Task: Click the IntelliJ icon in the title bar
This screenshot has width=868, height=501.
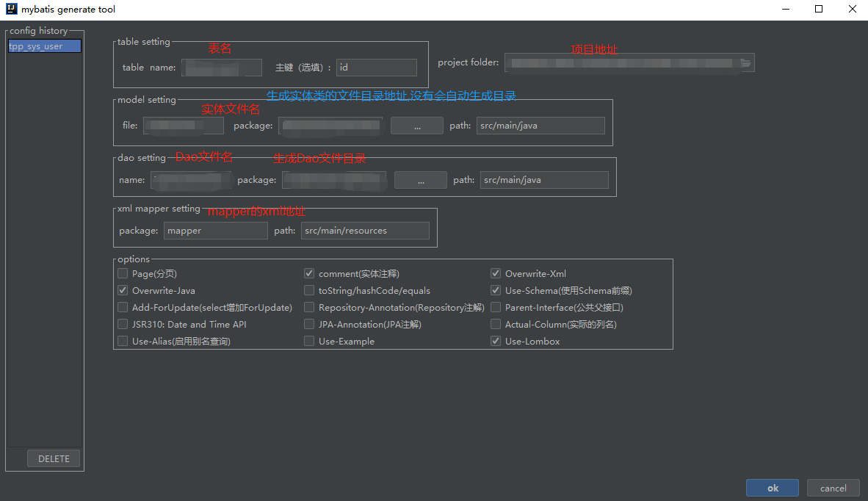Action: click(11, 9)
